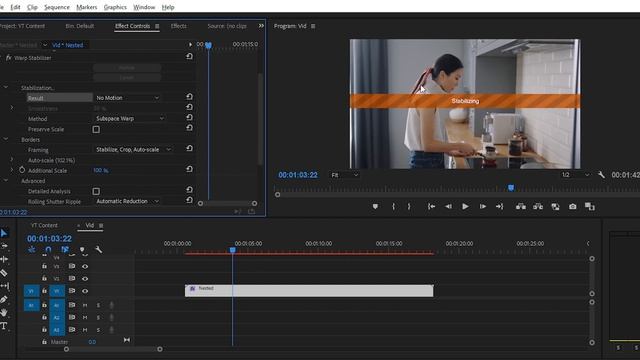Screen dimensions: 640x360
Task: Open timeline display settings wrench
Action: point(98,249)
